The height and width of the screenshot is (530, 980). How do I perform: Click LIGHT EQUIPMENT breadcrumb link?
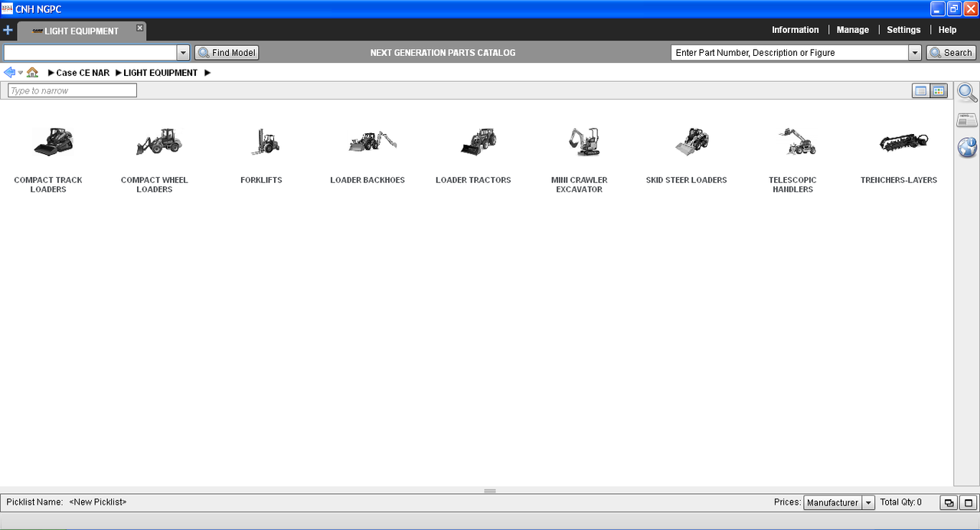[x=161, y=73]
